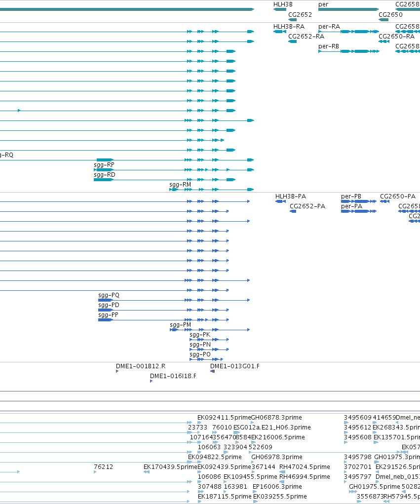Select the CG2650 gene label in top track

point(390,14)
